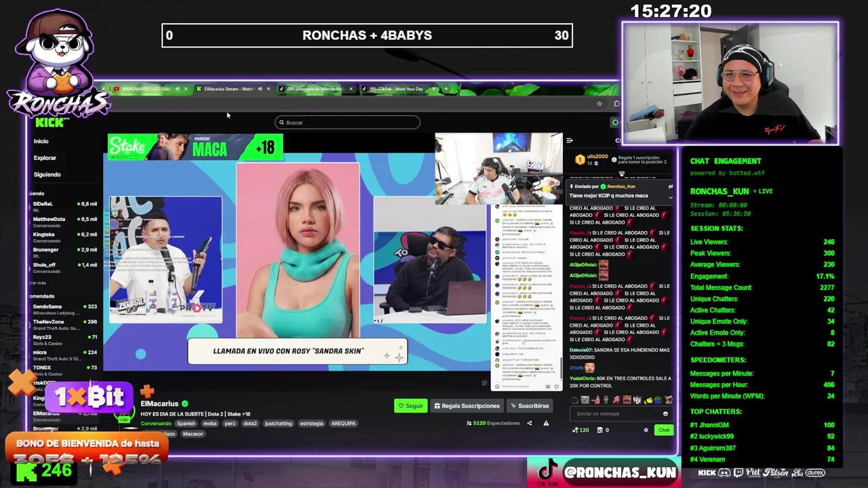Open chat settings gear icon
Image resolution: width=868 pixels, height=488 pixels.
tap(646, 430)
